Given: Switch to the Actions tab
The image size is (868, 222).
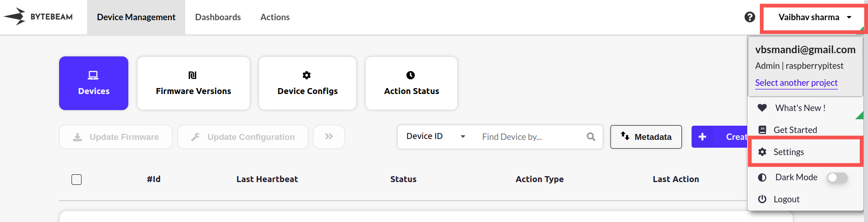Looking at the screenshot, I should (275, 17).
